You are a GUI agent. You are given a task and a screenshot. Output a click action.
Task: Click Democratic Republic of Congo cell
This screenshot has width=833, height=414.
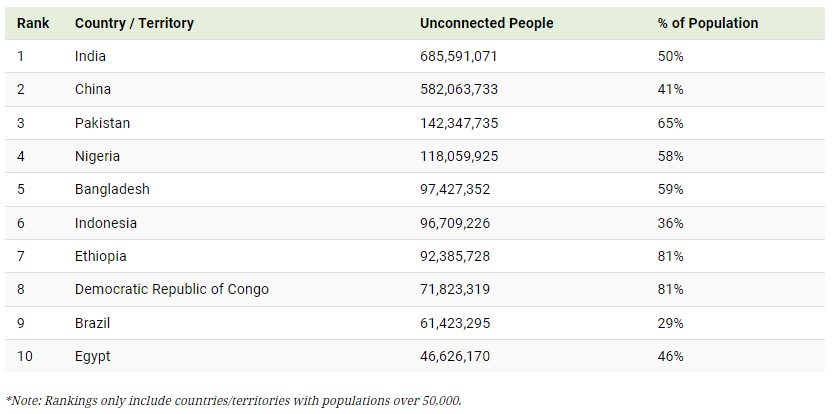click(x=172, y=289)
